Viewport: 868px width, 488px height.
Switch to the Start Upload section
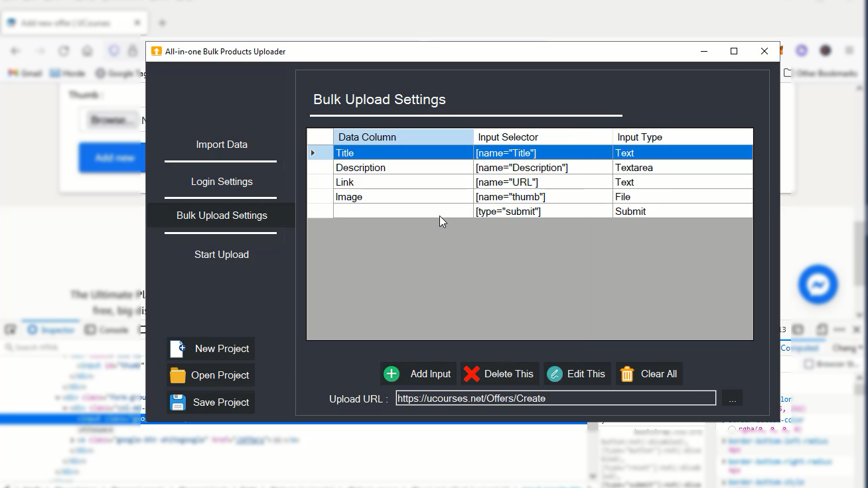click(x=222, y=255)
